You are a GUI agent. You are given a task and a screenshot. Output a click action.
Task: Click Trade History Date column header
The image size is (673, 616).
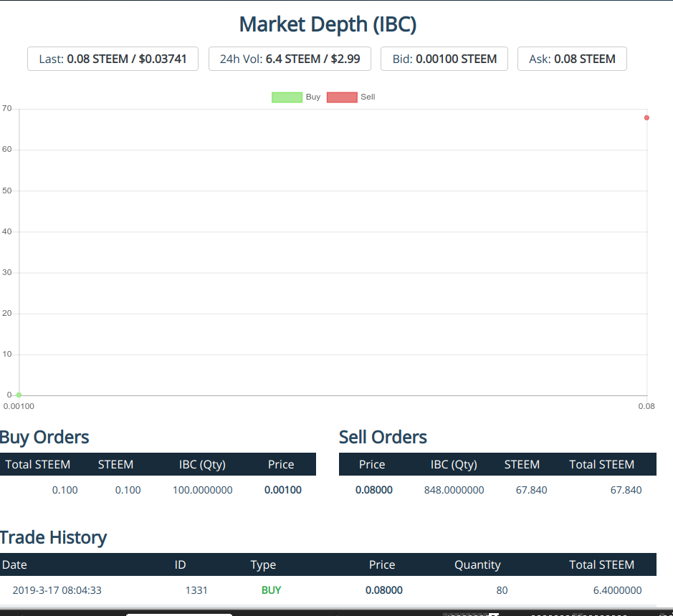click(14, 565)
